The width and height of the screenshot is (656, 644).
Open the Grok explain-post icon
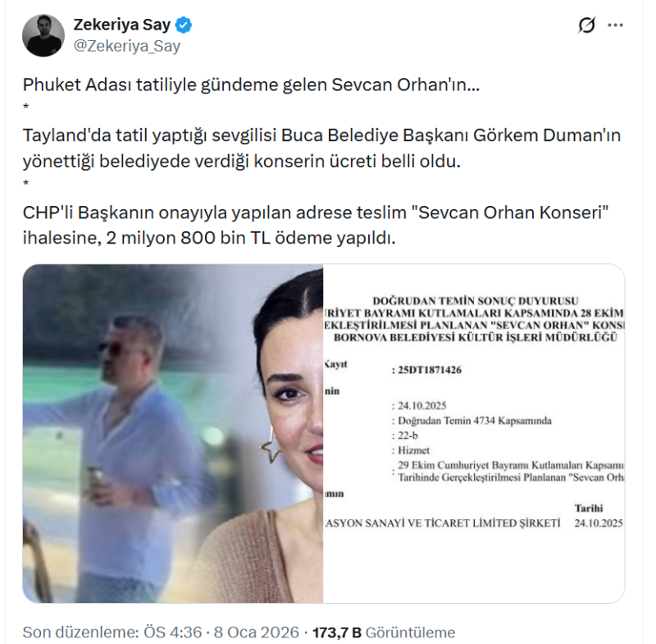tap(586, 25)
